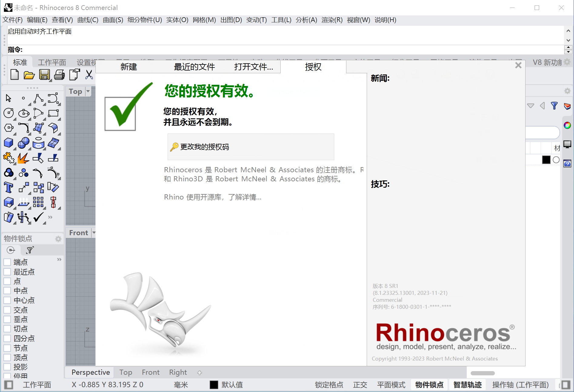
Task: Add a new viewport tab with plus icon
Action: click(199, 373)
